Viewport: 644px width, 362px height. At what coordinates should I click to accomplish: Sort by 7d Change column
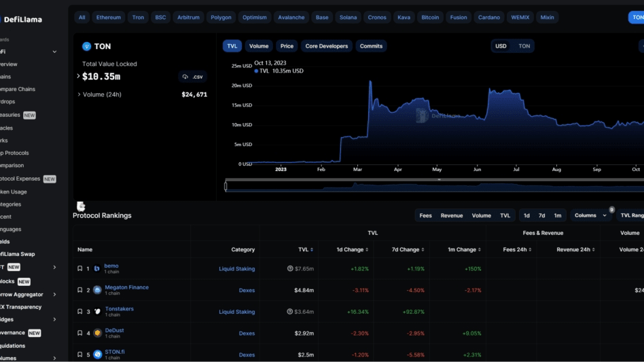click(423, 249)
